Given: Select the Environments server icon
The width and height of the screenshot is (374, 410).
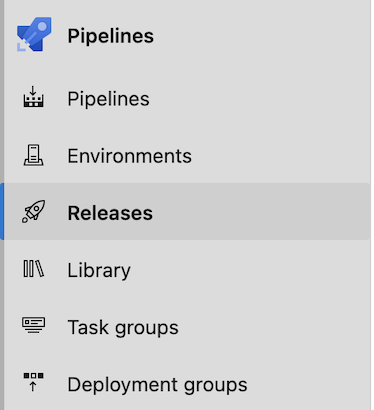Looking at the screenshot, I should (x=33, y=155).
